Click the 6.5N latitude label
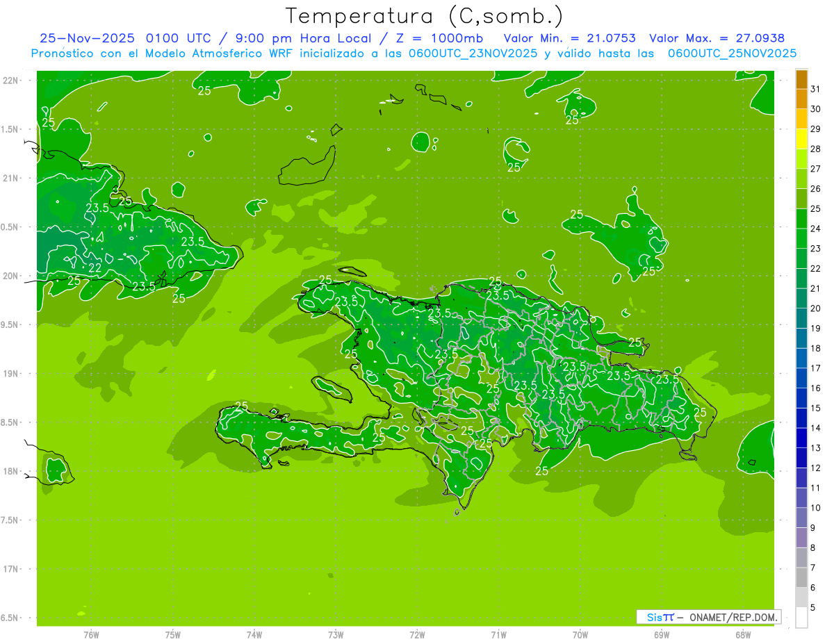Viewport: 834px width, 644px height. (x=9, y=618)
